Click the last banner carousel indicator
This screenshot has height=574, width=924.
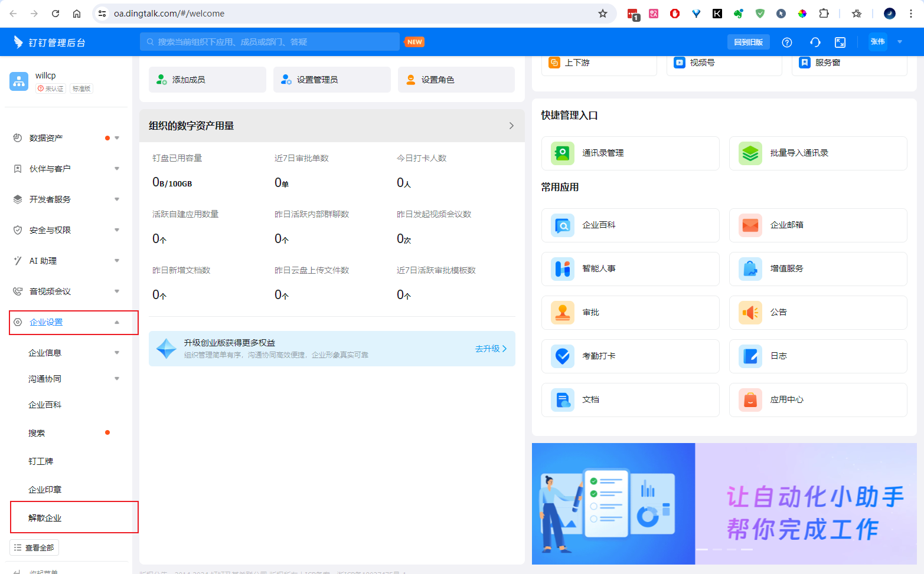coord(747,549)
